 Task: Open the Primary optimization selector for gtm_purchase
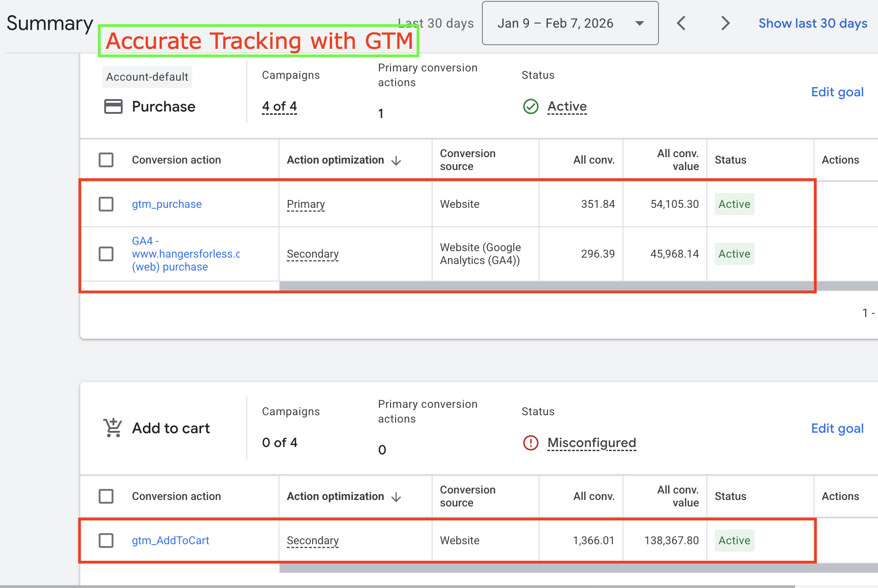306,204
